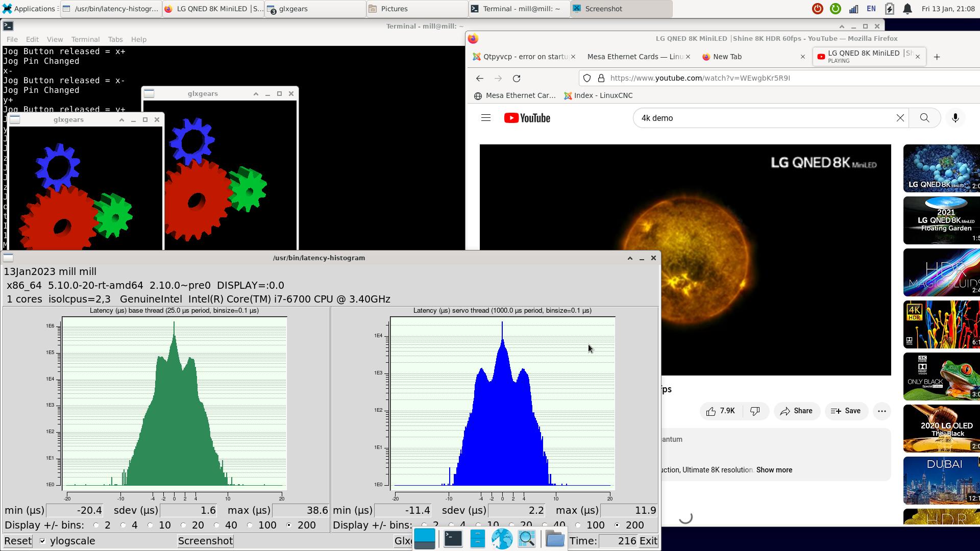Screen dimensions: 980x551
Task: Select base thread bins radio 20
Action: 183,525
